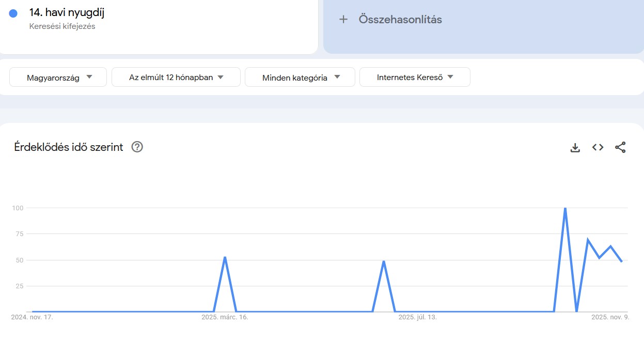Click the plus icon in Összehasonlítás box
The image size is (644, 340).
[x=343, y=19]
